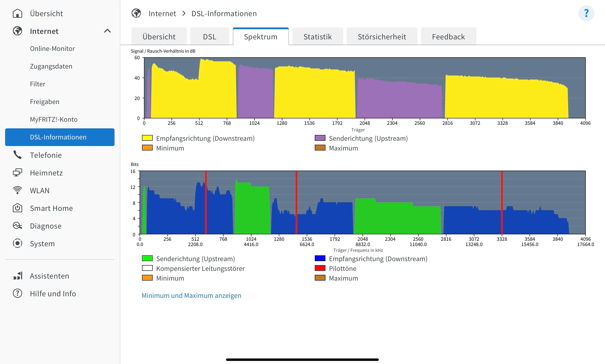Click the yellow Downstream legend swatch

(147, 138)
